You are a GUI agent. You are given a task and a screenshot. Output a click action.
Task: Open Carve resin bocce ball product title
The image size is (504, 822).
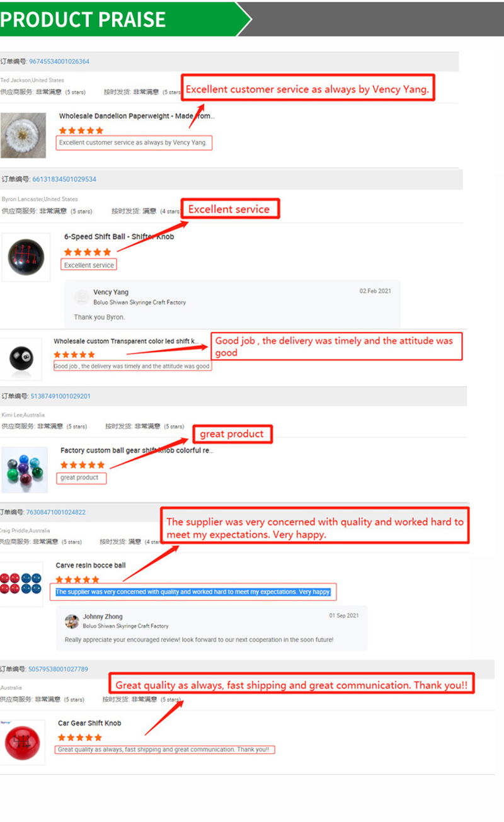(91, 566)
